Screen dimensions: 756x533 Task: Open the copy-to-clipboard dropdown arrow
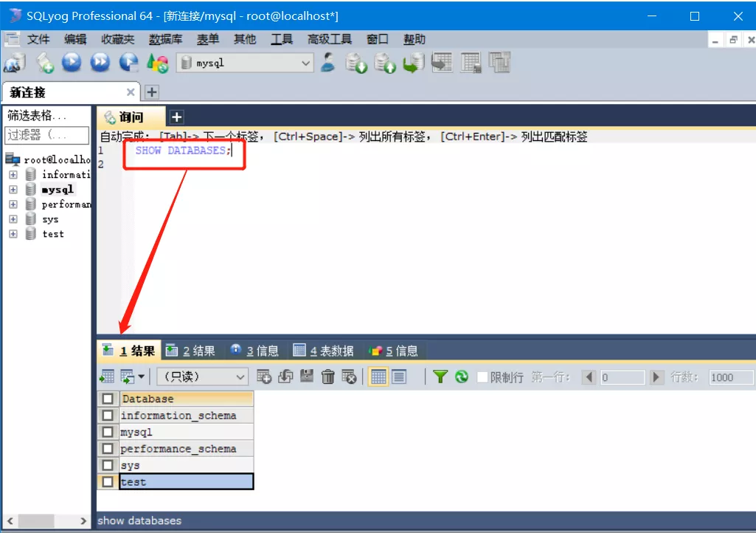tap(142, 376)
